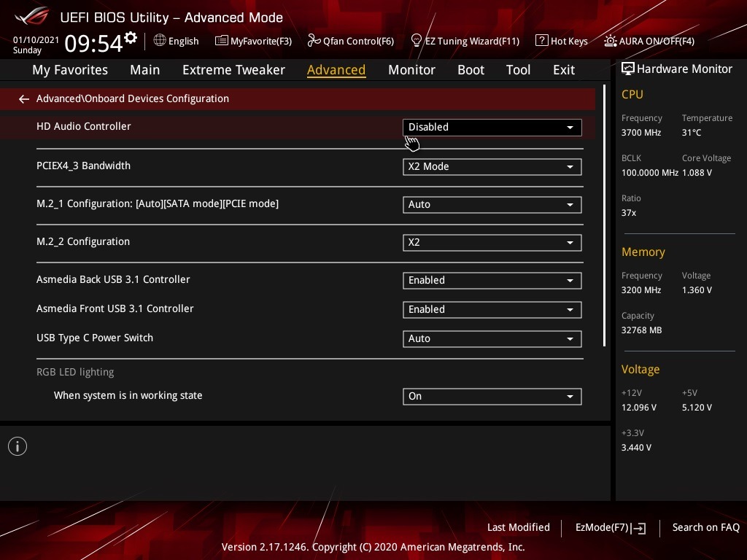
Task: Click the 09:54 clock
Action: 93,43
